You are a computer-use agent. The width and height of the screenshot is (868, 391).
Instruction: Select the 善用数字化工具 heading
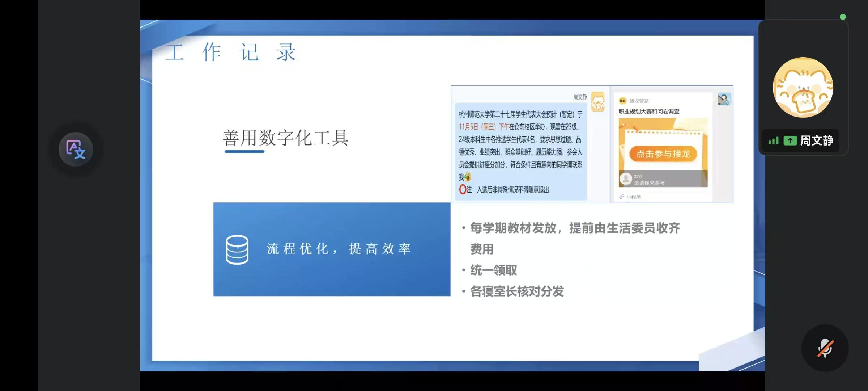pos(285,138)
